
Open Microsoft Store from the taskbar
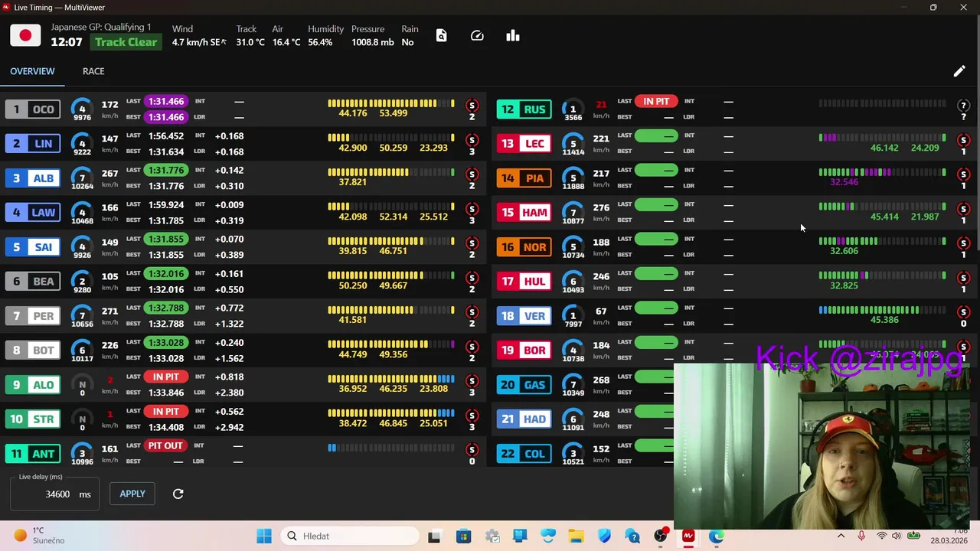[x=463, y=536]
